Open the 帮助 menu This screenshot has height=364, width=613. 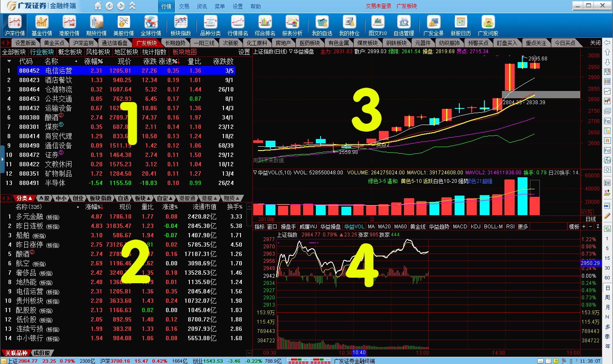point(255,6)
